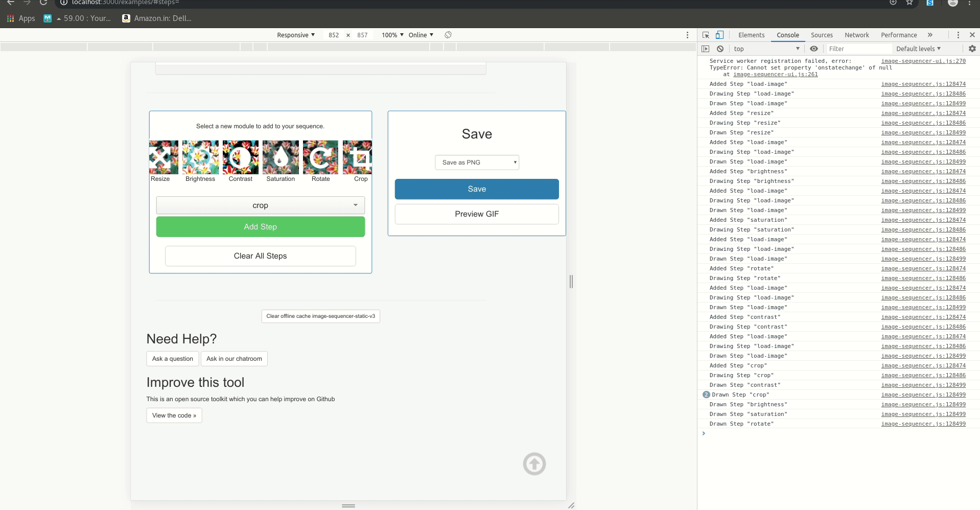This screenshot has width=980, height=510.
Task: Click the browser reload icon
Action: click(x=43, y=3)
